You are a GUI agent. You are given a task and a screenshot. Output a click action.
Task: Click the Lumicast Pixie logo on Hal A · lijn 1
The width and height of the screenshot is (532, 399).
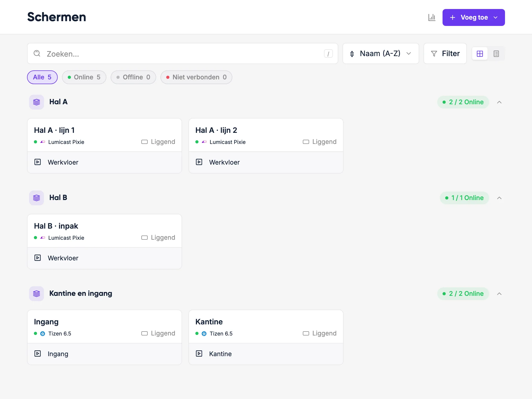[43, 142]
